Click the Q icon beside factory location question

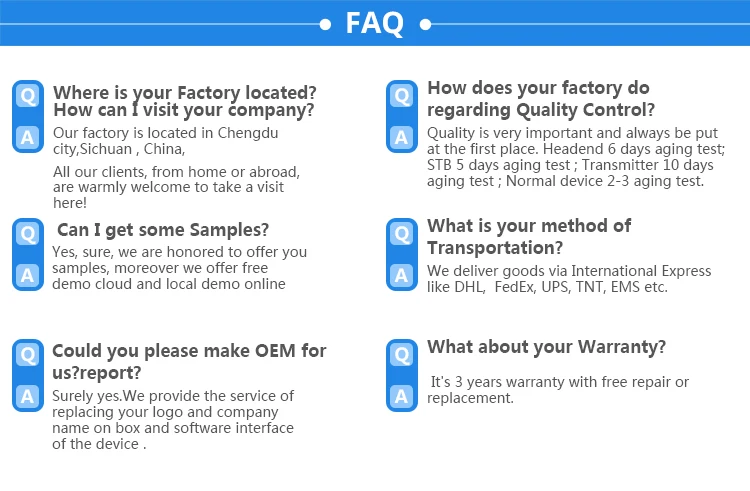[x=27, y=97]
